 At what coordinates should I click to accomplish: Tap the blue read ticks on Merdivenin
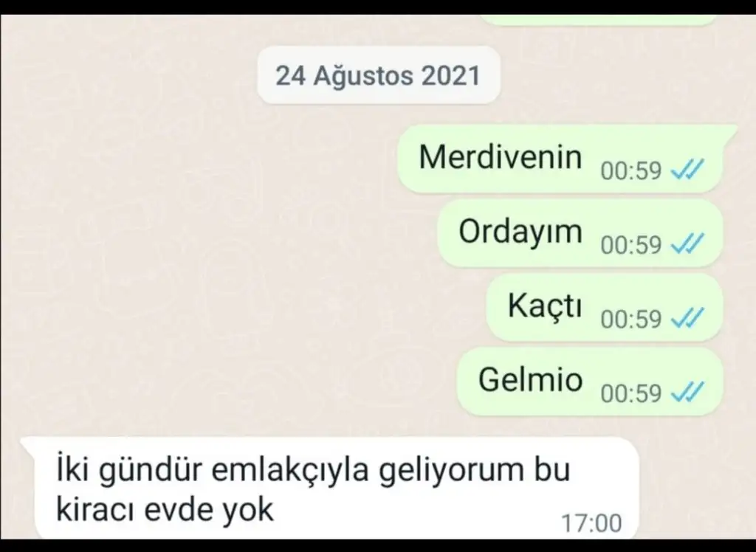[687, 170]
